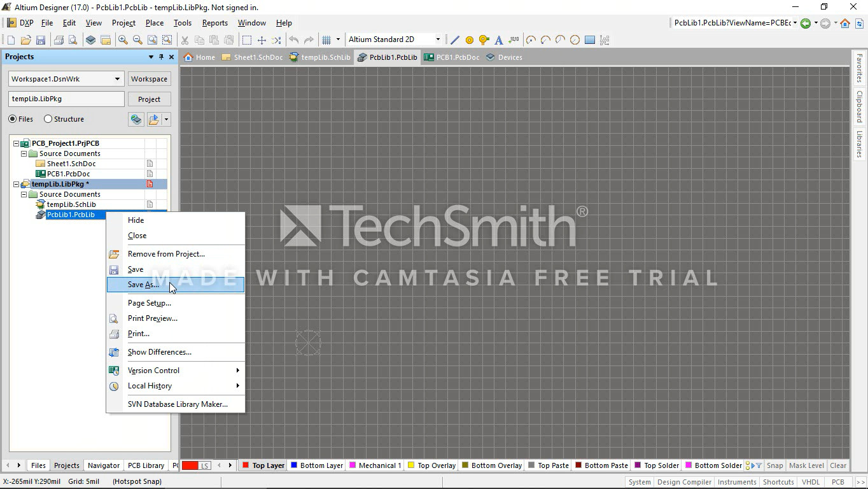Pin the Projects panel
Image resolution: width=868 pixels, height=489 pixels.
161,57
